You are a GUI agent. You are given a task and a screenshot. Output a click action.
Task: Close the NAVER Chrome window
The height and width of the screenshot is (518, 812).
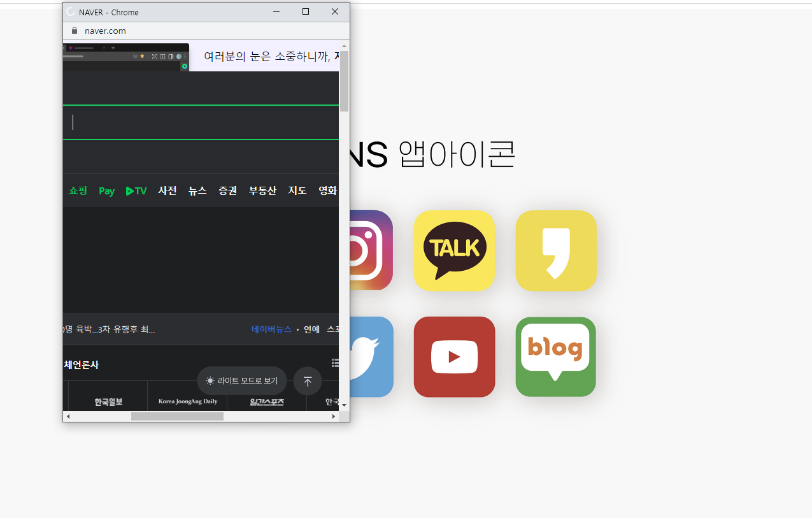pos(335,11)
